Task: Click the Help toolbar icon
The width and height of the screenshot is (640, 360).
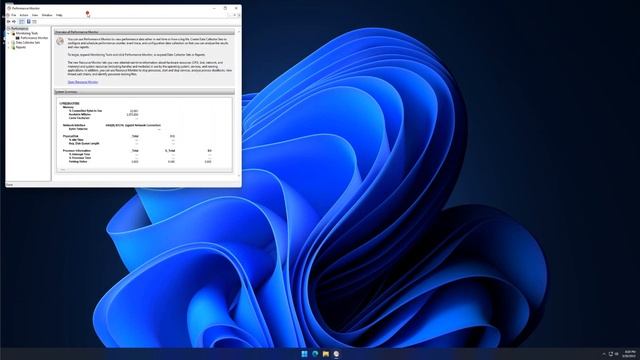Action: coord(29,22)
